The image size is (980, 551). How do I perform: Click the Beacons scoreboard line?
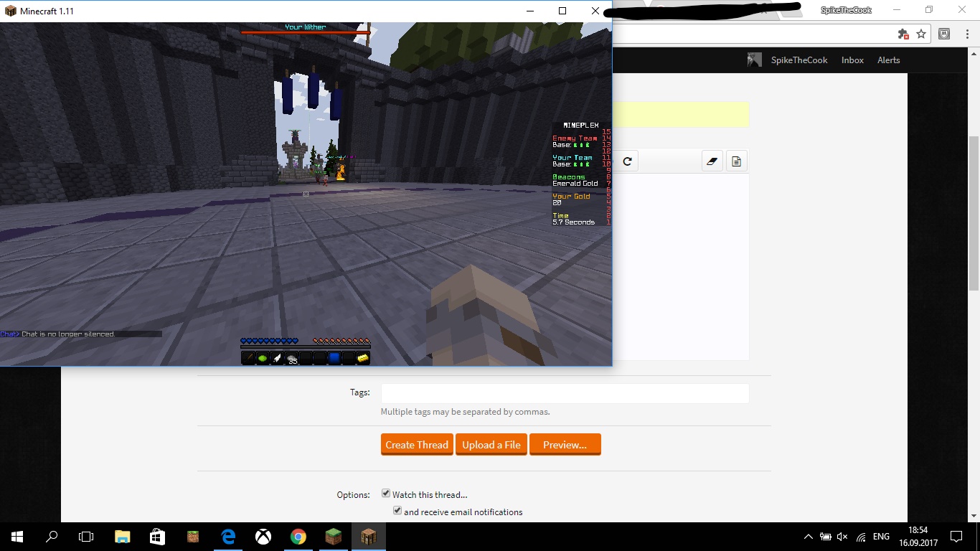pyautogui.click(x=569, y=177)
